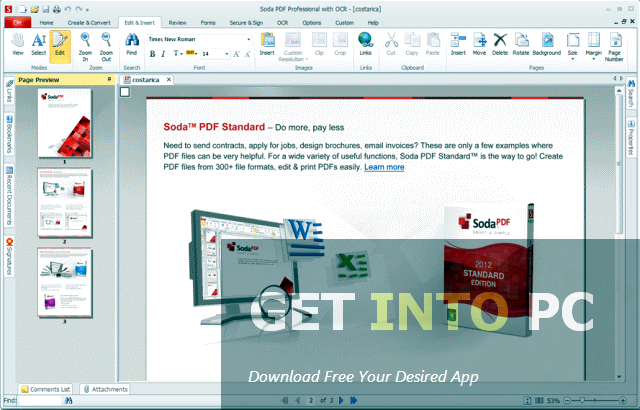
Task: Select page 3 thumbnail
Action: point(64,282)
